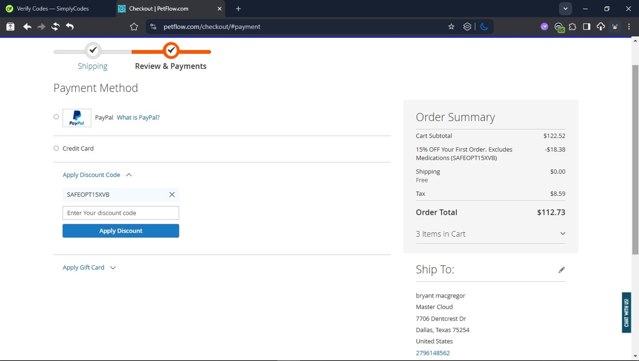Select the PayPal payment radio button
This screenshot has height=361, width=639.
[x=56, y=117]
